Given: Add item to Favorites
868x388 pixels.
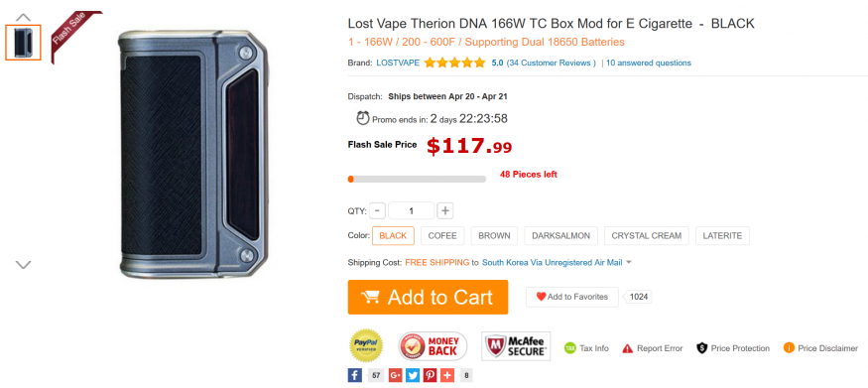Looking at the screenshot, I should point(572,298).
